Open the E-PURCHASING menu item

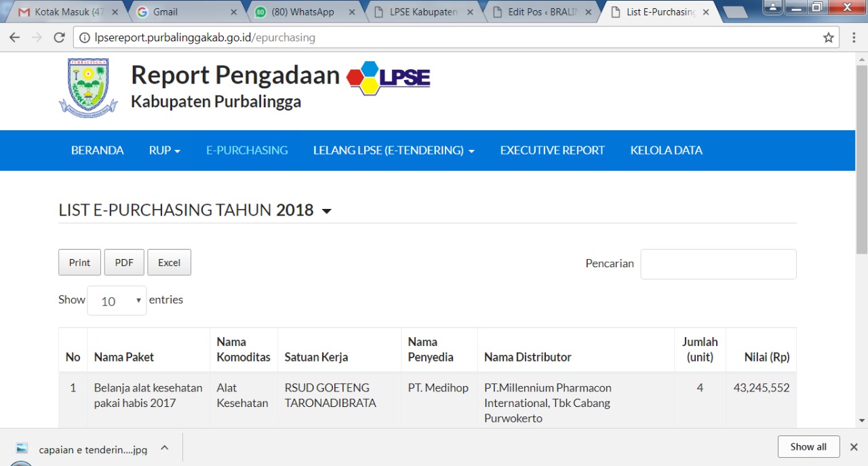(x=247, y=151)
